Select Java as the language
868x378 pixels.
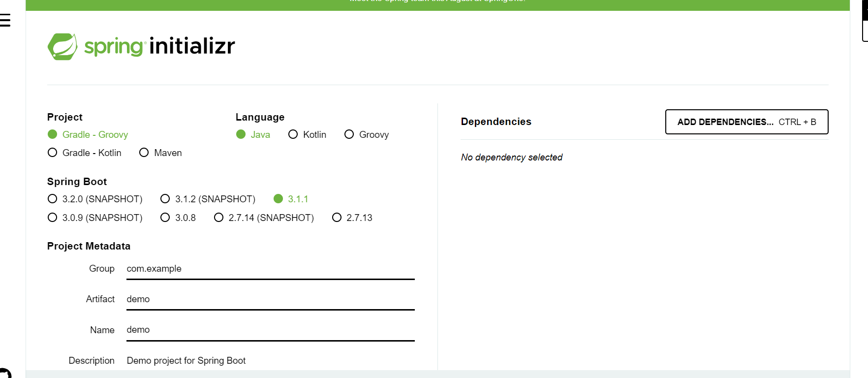[253, 134]
